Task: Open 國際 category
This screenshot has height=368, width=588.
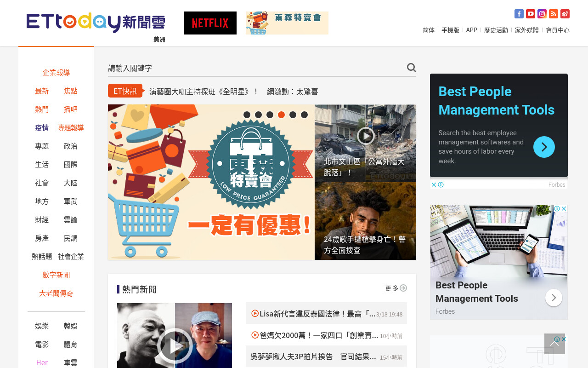Action: tap(71, 164)
